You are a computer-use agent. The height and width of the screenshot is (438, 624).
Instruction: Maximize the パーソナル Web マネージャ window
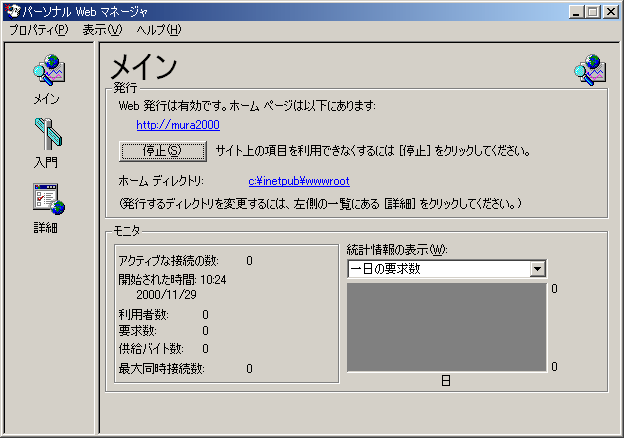tap(592, 12)
